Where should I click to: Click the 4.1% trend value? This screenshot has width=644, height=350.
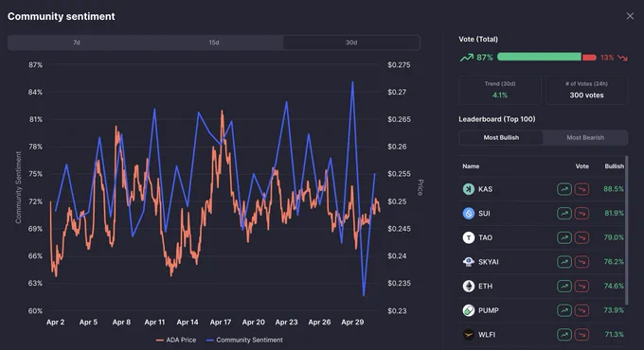[500, 96]
